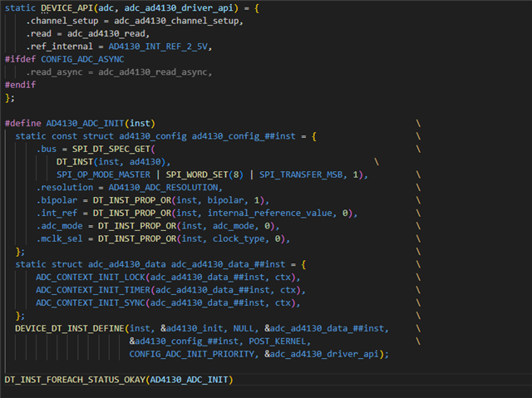The height and width of the screenshot is (398, 532).
Task: Click SPI_TRANSFER_MSB flag
Action: coord(301,174)
